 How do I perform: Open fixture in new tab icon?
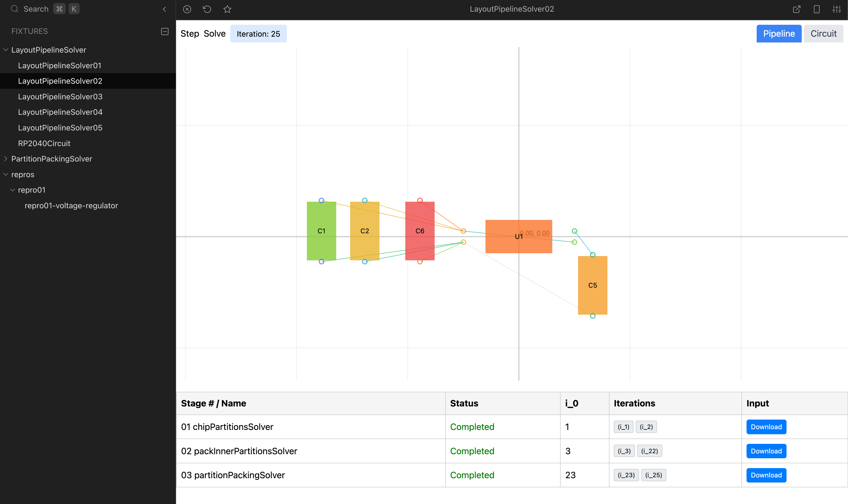(796, 9)
